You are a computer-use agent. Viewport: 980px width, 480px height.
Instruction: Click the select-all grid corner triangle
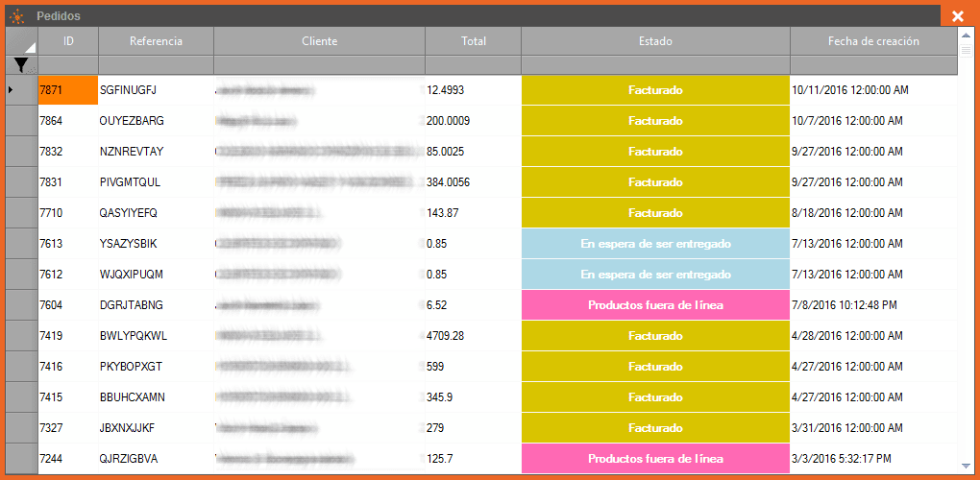coord(29,47)
